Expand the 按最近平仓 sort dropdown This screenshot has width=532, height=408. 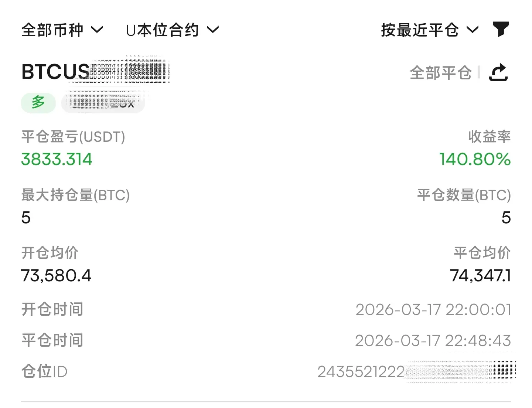pyautogui.click(x=430, y=30)
